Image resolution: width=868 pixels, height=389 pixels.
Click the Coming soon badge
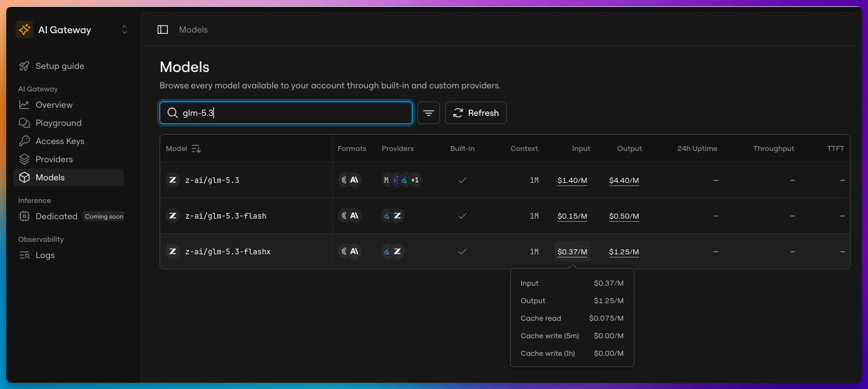click(x=104, y=216)
